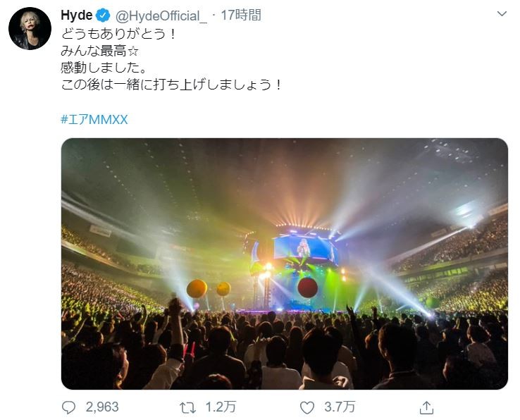Click the @HydeOfficial_ handle

pos(159,15)
